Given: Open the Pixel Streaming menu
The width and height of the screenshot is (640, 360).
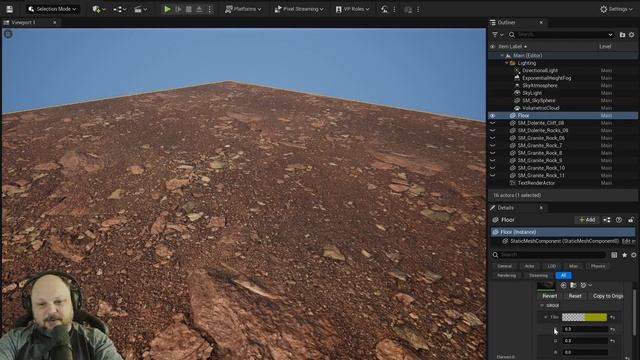Looking at the screenshot, I should 299,9.
